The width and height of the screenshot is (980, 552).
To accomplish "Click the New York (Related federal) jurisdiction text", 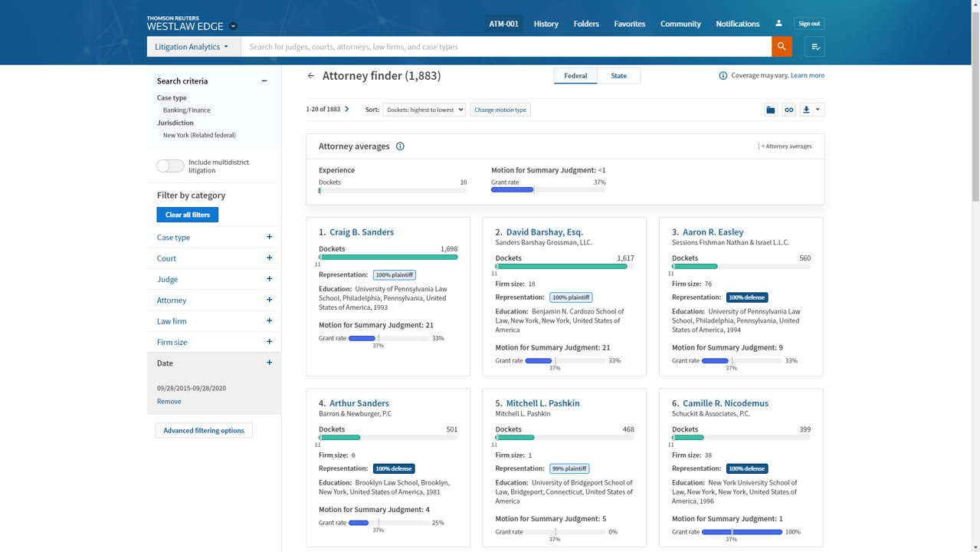I will click(x=199, y=136).
